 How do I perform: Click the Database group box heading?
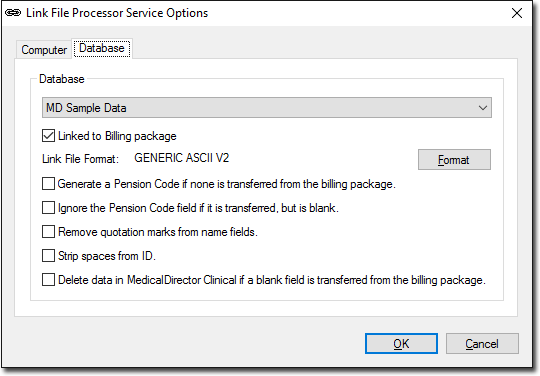point(62,79)
